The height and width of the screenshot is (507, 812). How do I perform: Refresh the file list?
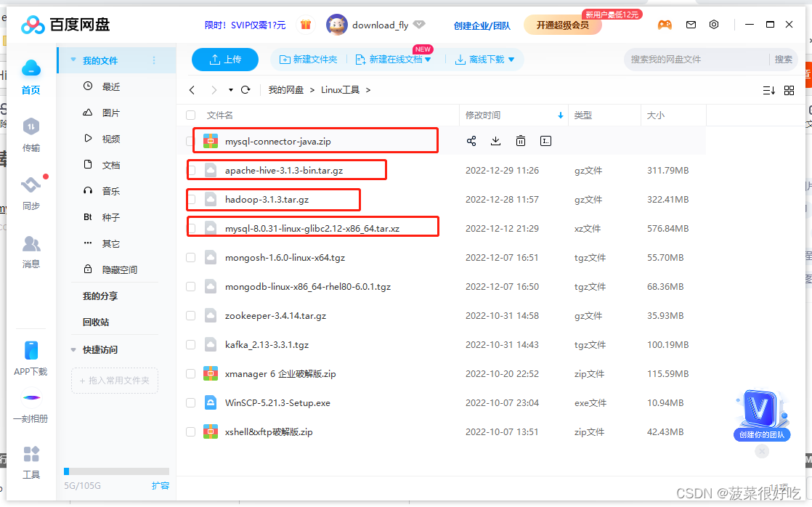(246, 90)
